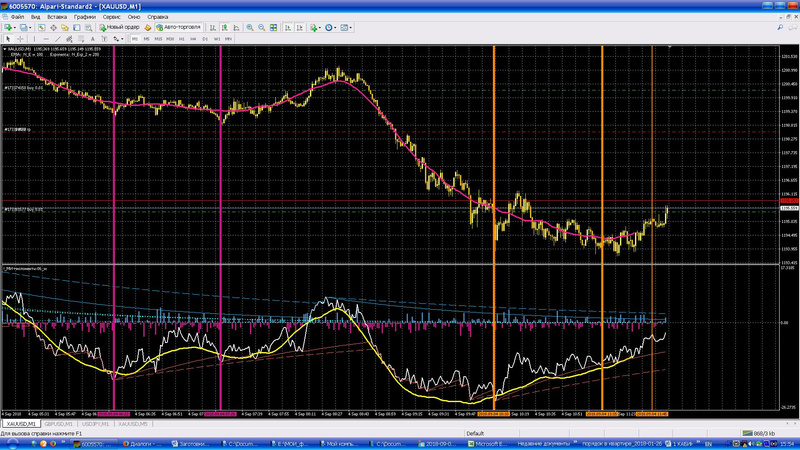Select the horizontal line drawing tool
Screen dimensions: 800x450
[47, 38]
